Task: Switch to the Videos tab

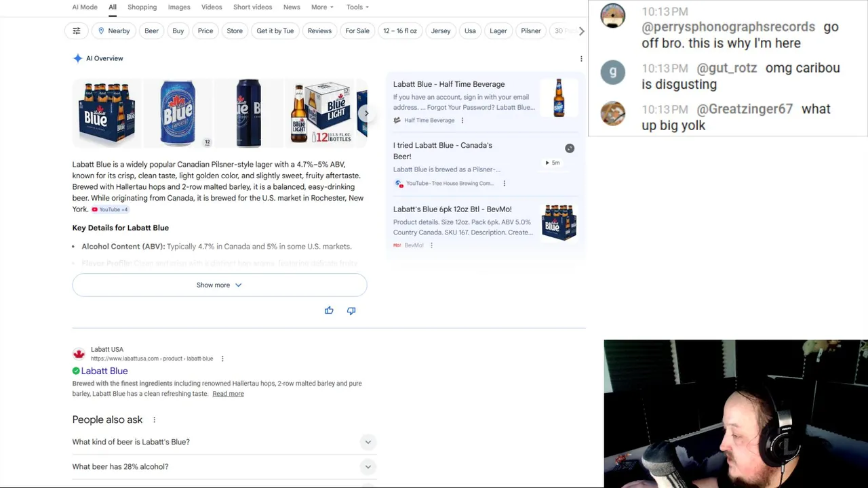Action: (212, 7)
